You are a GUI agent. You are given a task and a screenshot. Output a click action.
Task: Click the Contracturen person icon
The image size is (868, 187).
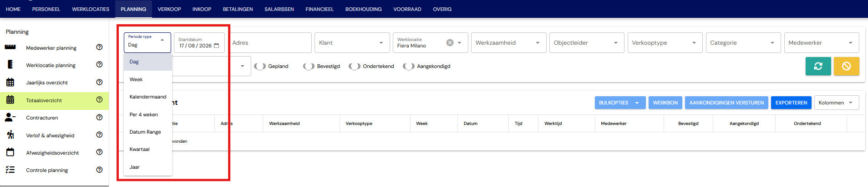(10, 117)
